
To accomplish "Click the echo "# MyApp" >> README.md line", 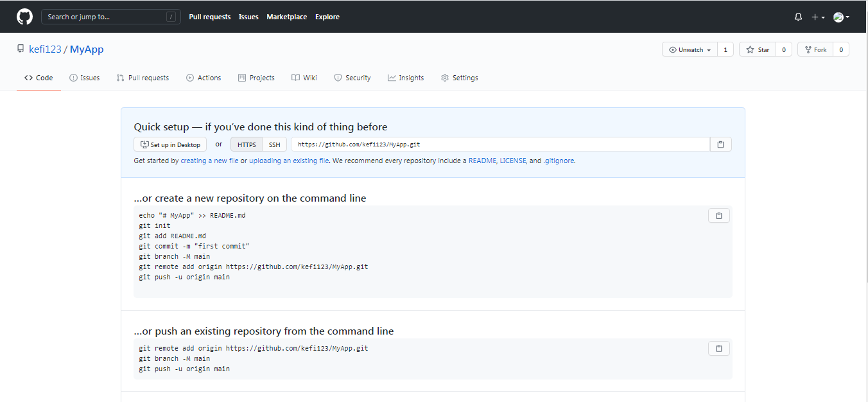I will coord(192,216).
